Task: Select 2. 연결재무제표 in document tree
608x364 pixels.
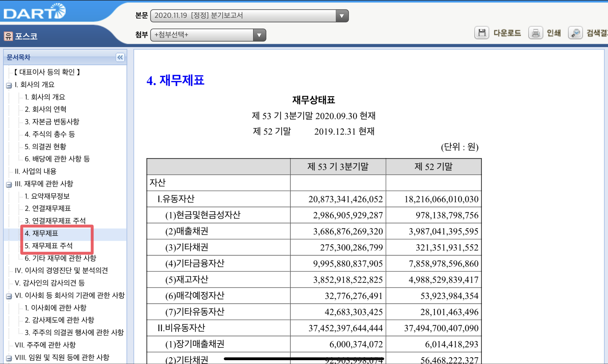Action: (x=48, y=208)
